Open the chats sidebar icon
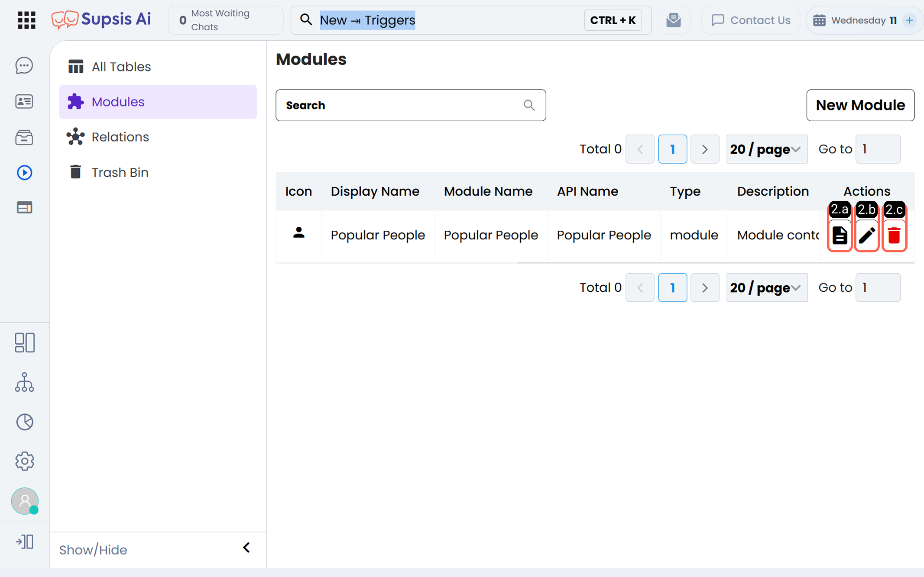Viewport: 924px width, 577px height. coord(24,66)
